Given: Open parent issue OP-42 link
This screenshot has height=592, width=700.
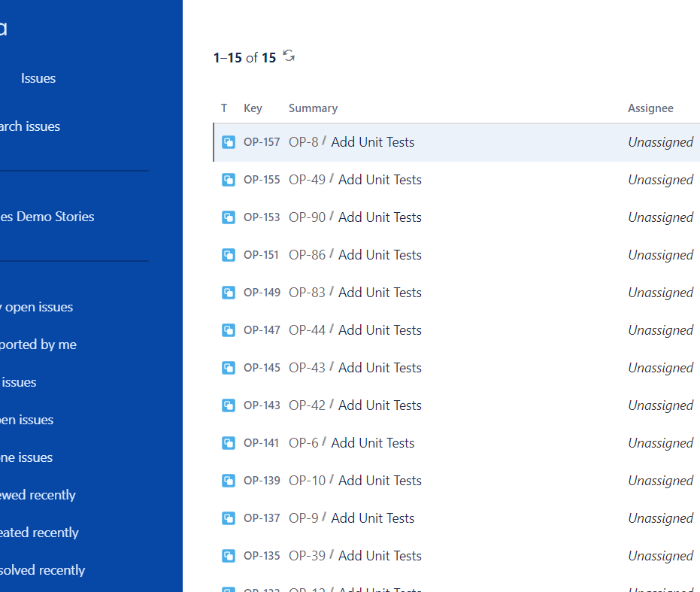Looking at the screenshot, I should (x=307, y=405).
